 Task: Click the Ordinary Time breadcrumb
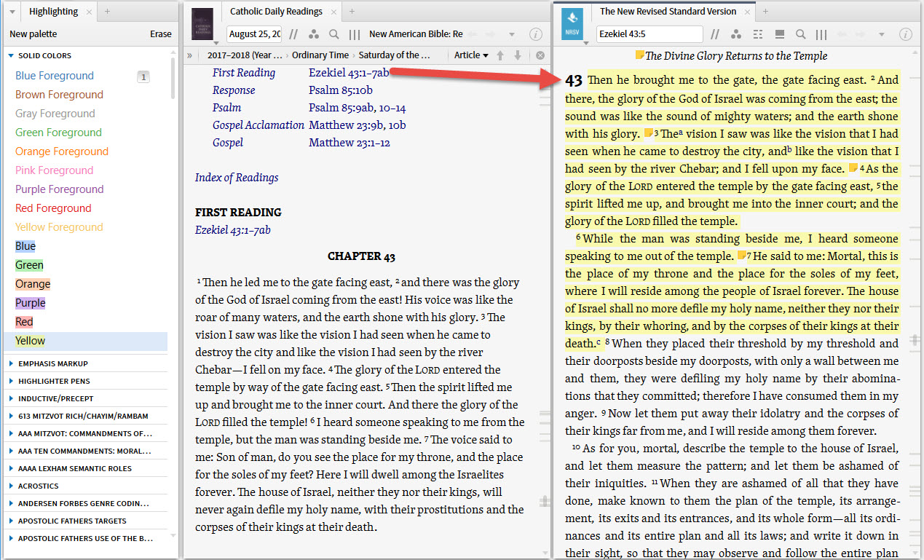320,55
